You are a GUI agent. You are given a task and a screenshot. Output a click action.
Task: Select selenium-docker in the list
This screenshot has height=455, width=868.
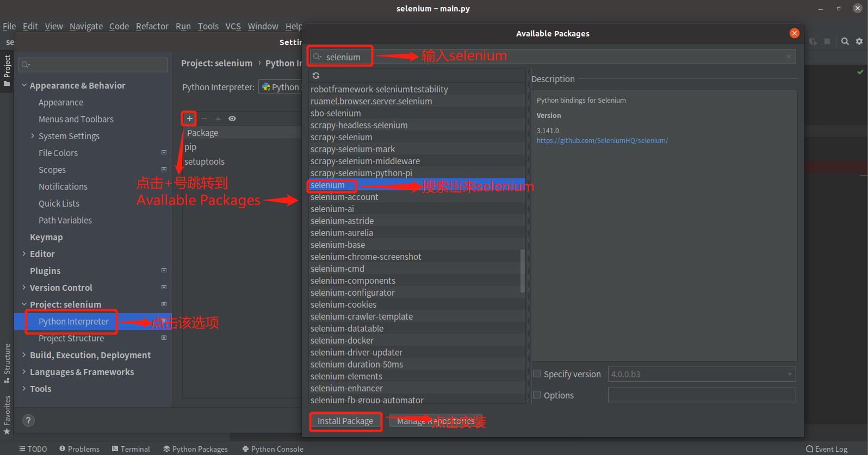417,340
